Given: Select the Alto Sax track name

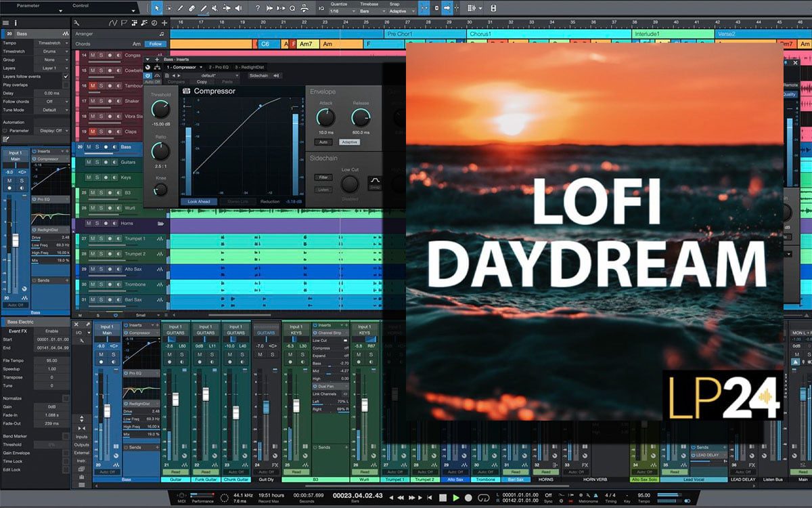Looking at the screenshot, I should click(133, 269).
